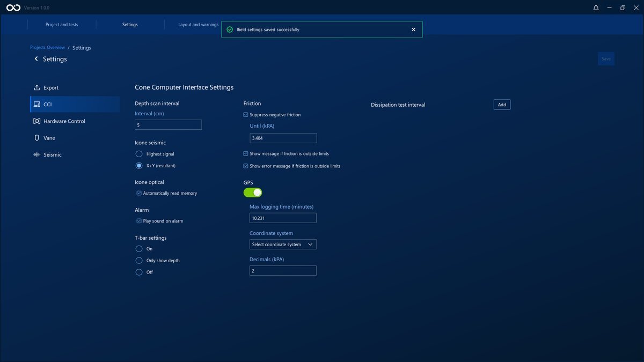Click the green success checkmark icon
The height and width of the screenshot is (362, 644).
pyautogui.click(x=230, y=29)
